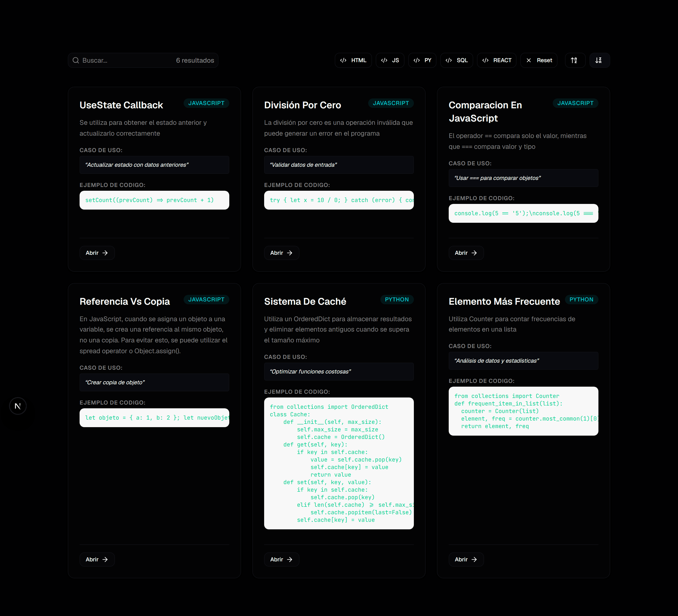
Task: Reset all filters
Action: pyautogui.click(x=539, y=60)
